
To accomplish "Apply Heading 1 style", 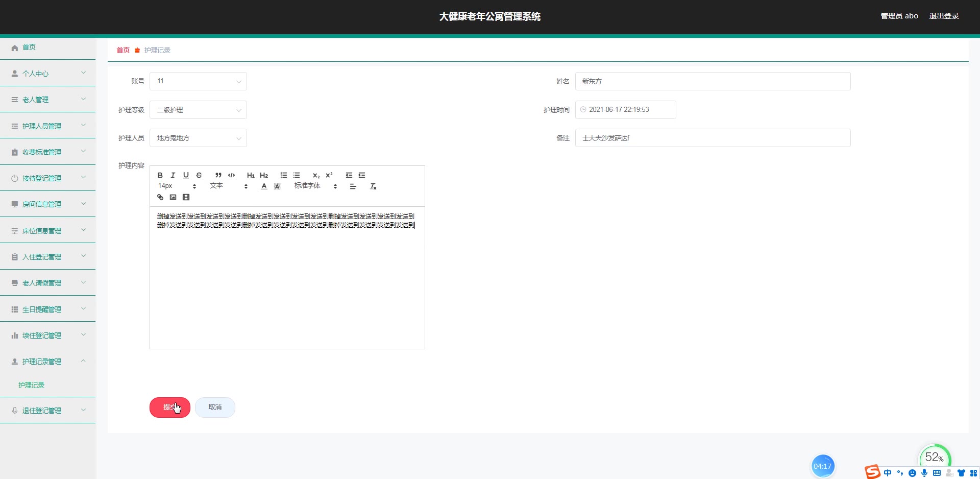I will pos(251,175).
